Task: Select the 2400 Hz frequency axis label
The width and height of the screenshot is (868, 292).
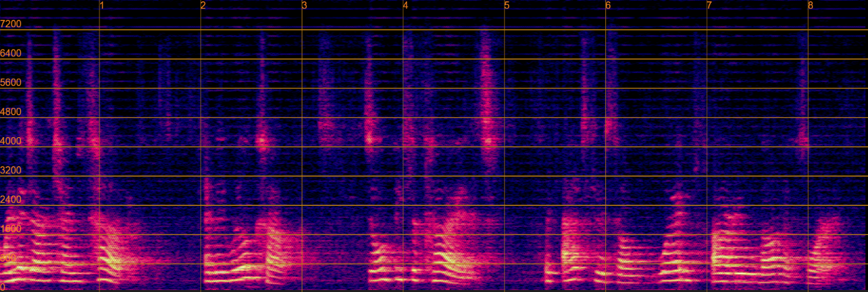Action: 11,199
